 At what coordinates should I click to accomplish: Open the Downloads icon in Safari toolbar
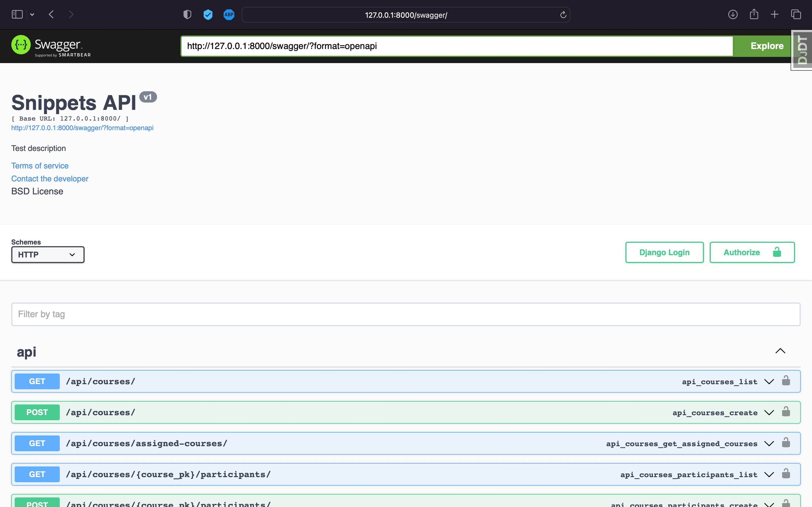733,14
